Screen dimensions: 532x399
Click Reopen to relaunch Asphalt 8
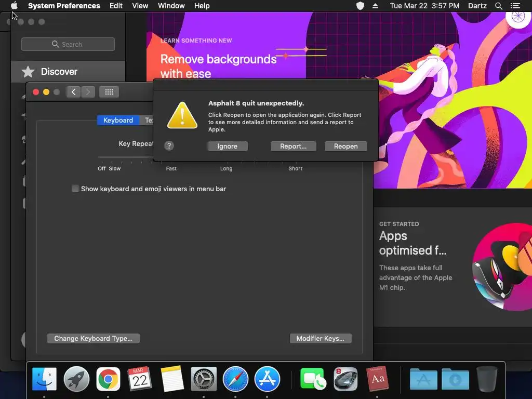click(x=345, y=146)
